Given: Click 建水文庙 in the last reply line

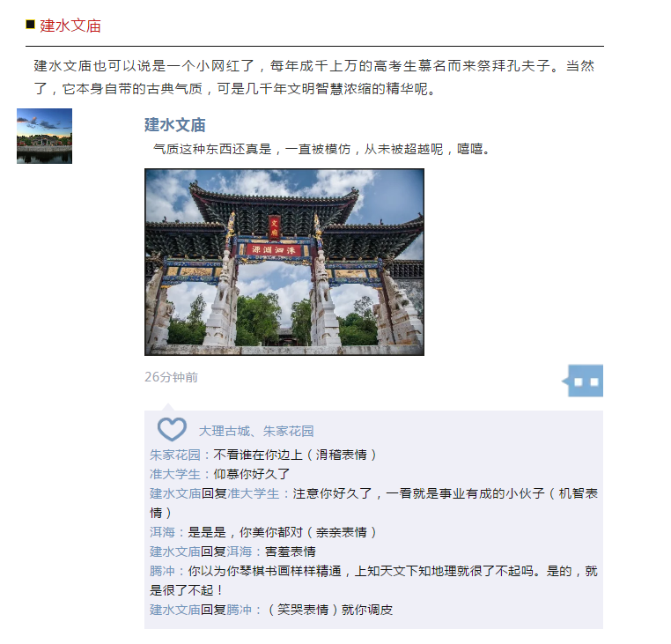Looking at the screenshot, I should pos(175,610).
